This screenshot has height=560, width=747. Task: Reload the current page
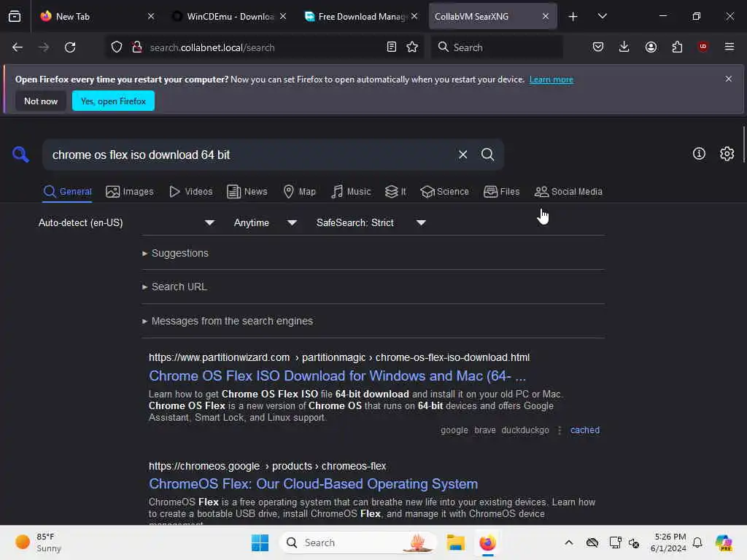pos(70,47)
